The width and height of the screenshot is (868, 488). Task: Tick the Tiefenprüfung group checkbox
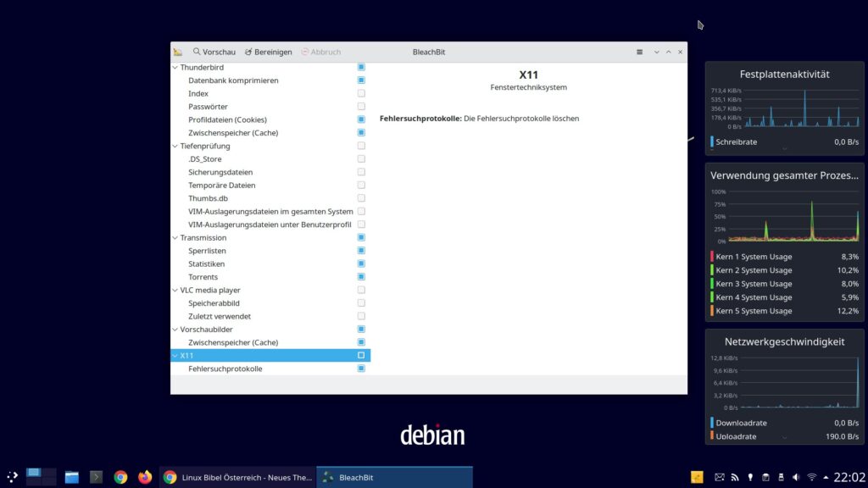point(361,146)
